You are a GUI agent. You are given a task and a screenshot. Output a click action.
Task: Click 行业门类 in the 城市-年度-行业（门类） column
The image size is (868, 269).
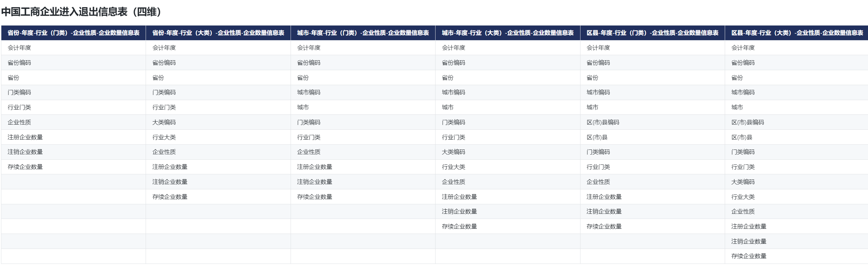(x=309, y=137)
